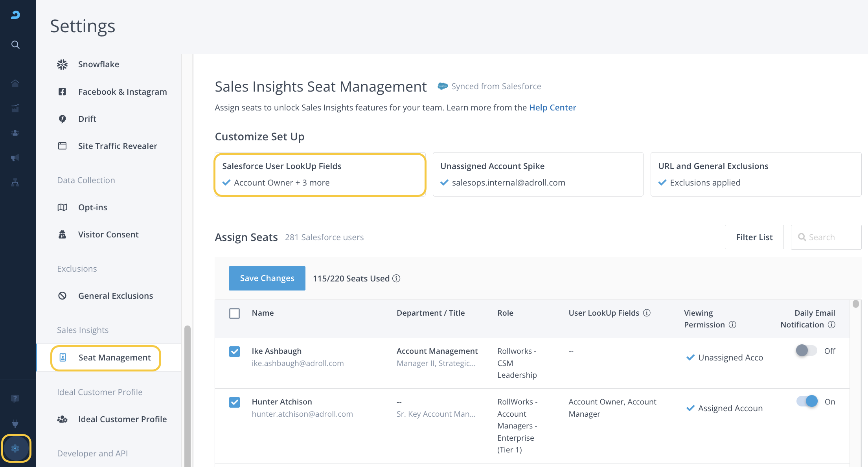This screenshot has height=467, width=868.
Task: Click the help question mark icon in sidebar
Action: point(15,399)
